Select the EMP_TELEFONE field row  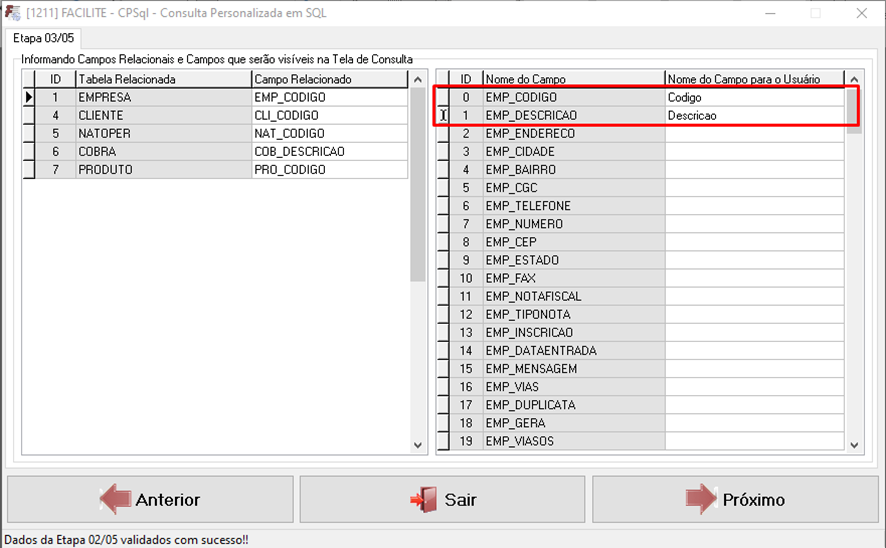click(x=573, y=206)
